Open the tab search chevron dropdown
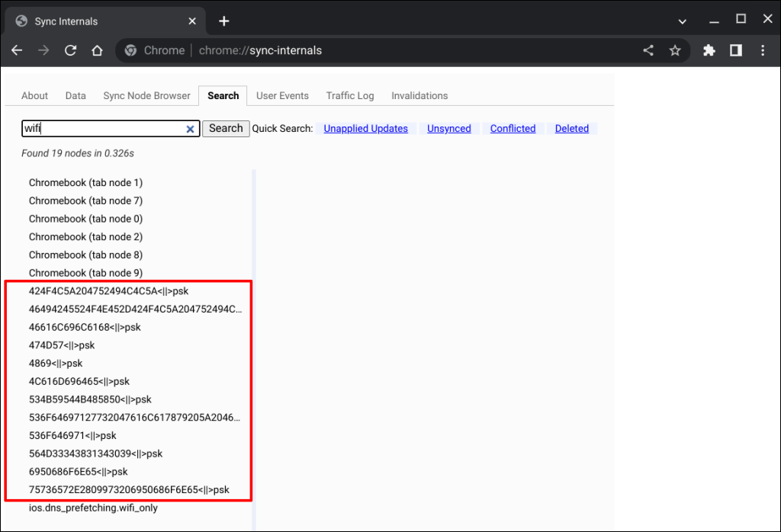This screenshot has width=781, height=532. click(x=683, y=21)
